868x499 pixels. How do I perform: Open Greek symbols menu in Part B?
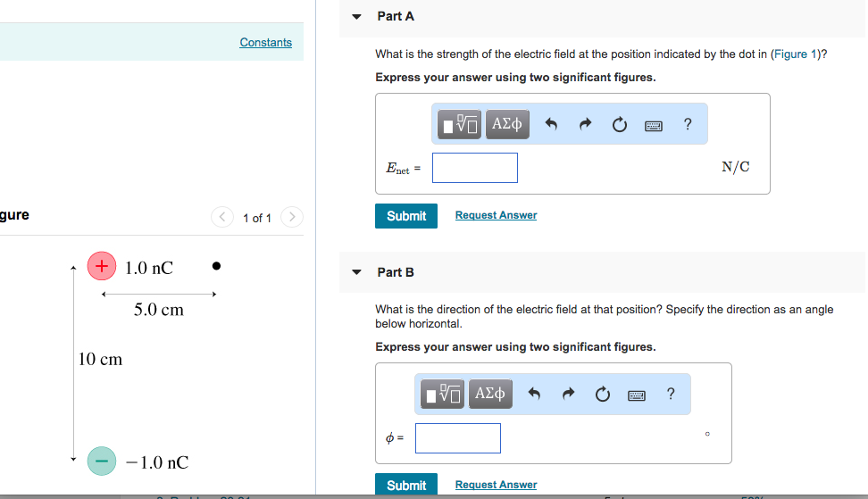(x=490, y=394)
